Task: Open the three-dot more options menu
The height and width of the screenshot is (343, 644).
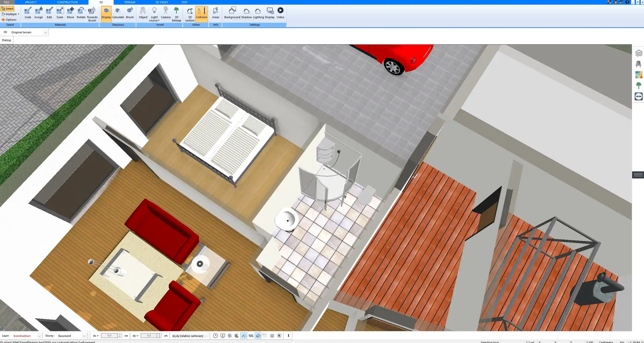Action: [288, 336]
